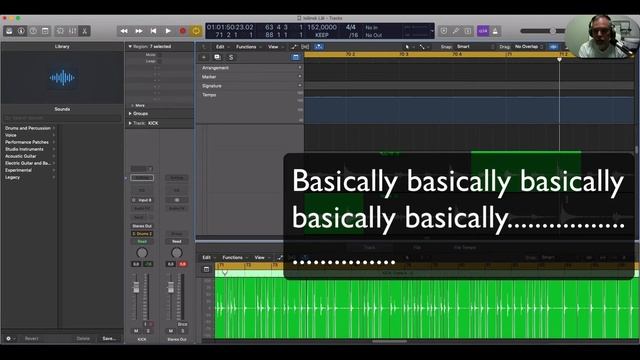Click the Add Track plus button

[204, 58]
